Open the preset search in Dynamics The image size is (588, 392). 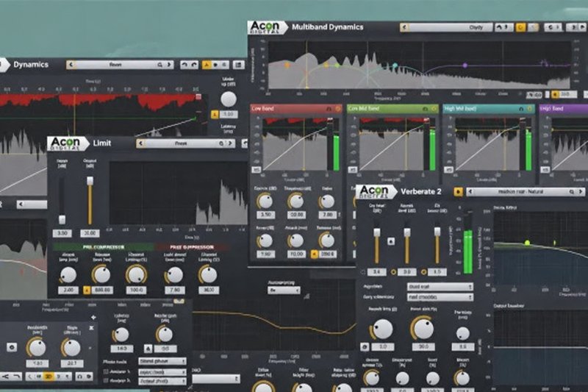click(x=160, y=65)
